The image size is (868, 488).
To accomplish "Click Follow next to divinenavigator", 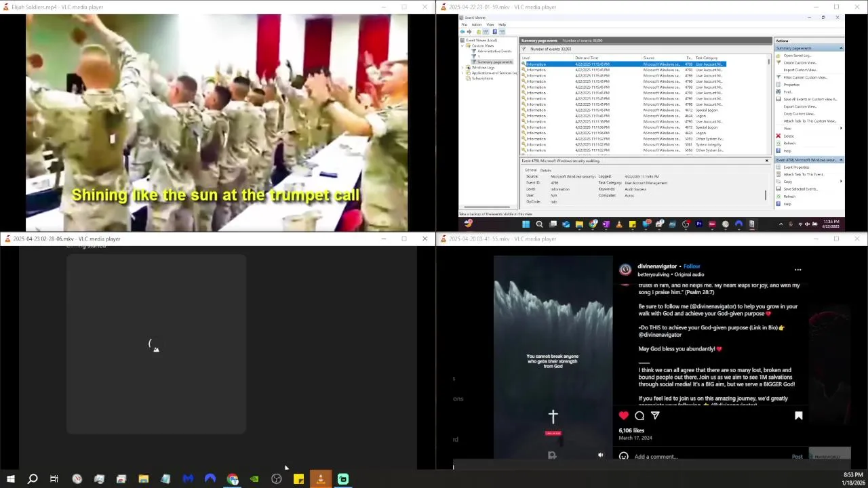I will [692, 266].
